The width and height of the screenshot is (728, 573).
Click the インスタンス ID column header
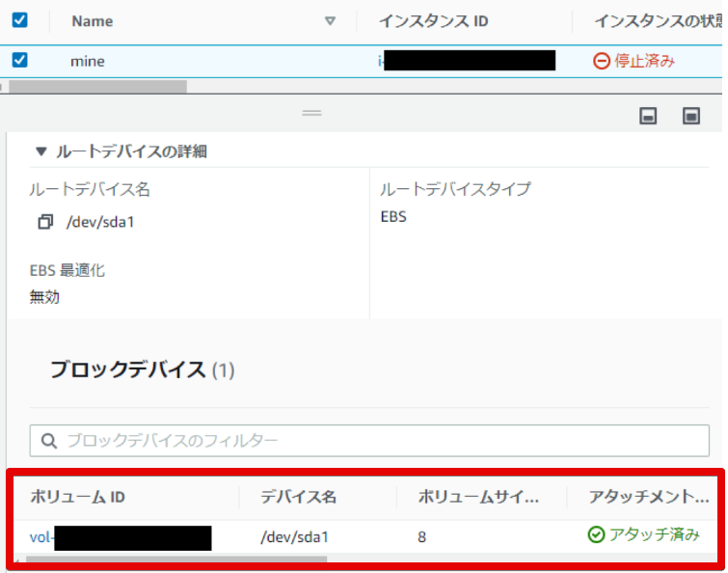[x=433, y=21]
